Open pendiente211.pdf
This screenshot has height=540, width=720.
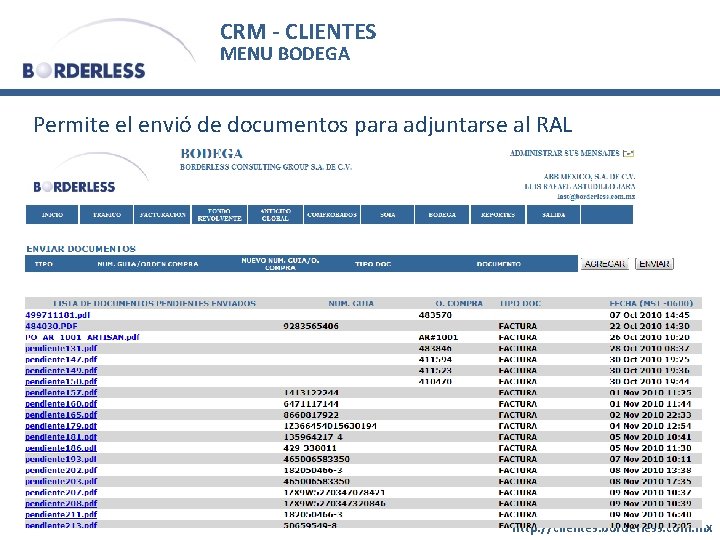coord(61,514)
